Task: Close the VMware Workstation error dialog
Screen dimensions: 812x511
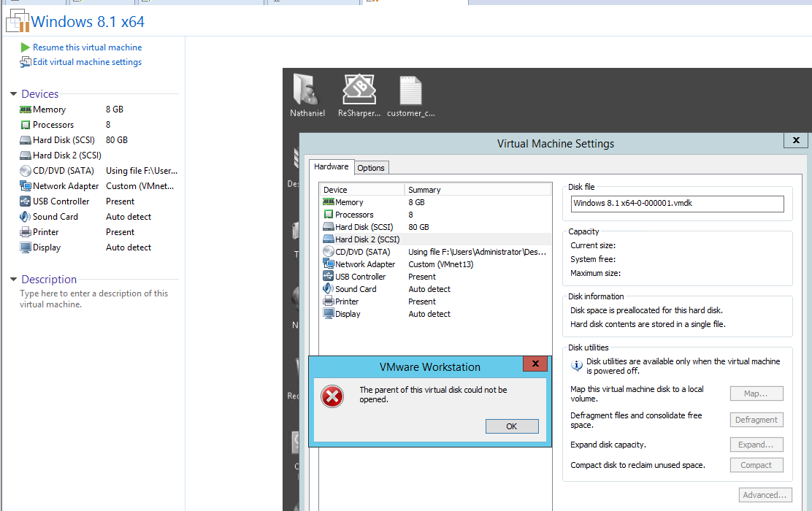Action: tap(535, 364)
